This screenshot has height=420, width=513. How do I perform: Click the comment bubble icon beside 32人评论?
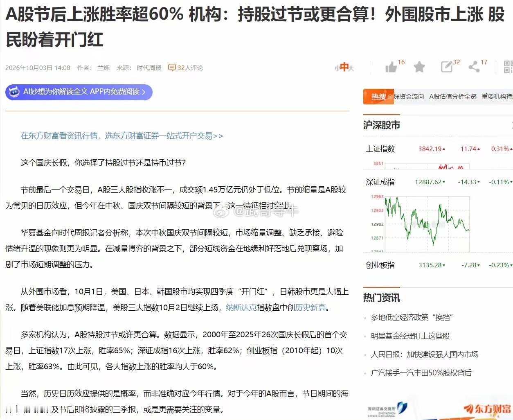tap(172, 68)
